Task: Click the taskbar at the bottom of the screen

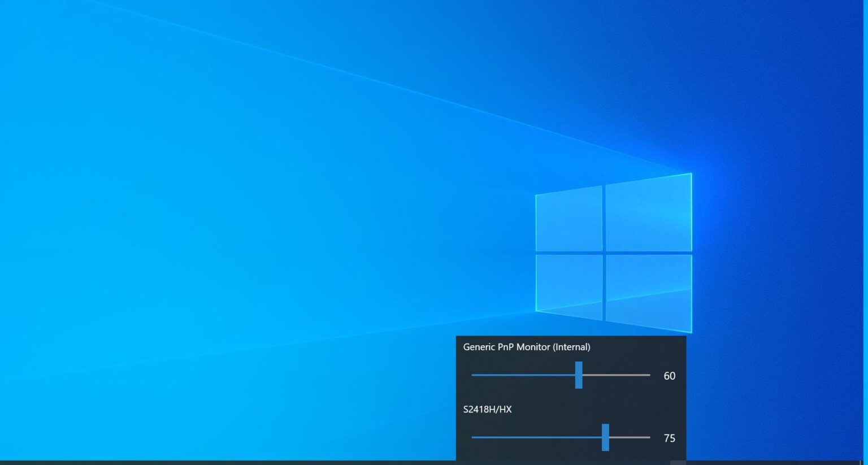Action: tap(226, 461)
